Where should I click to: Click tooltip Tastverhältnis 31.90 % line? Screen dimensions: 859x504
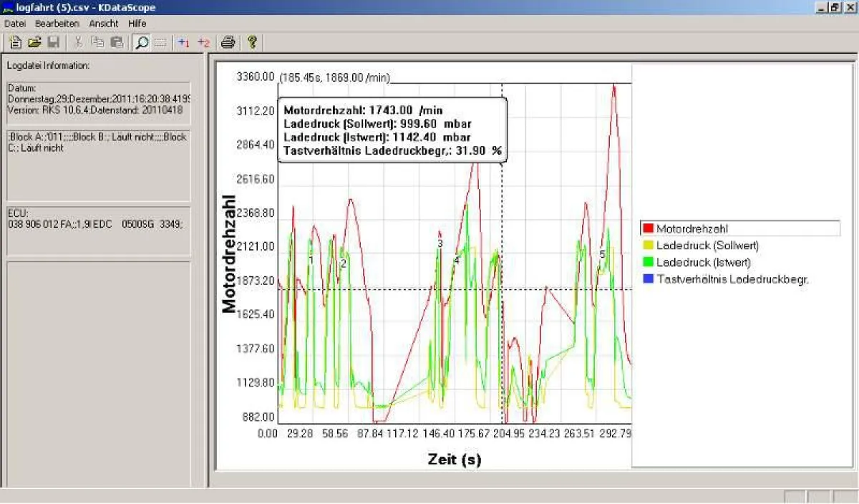[392, 150]
